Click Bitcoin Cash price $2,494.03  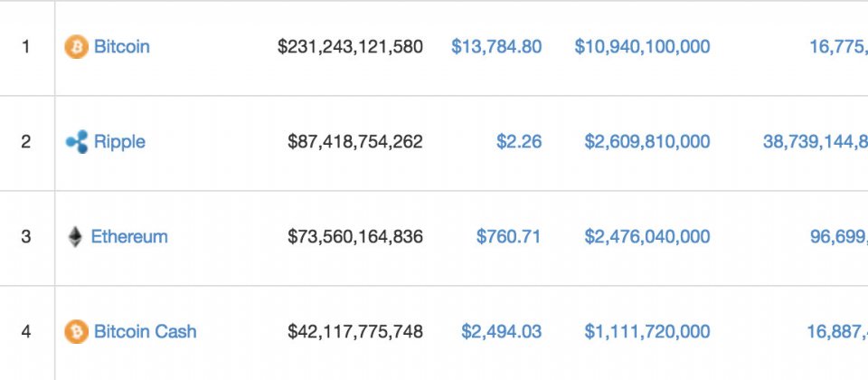point(502,332)
